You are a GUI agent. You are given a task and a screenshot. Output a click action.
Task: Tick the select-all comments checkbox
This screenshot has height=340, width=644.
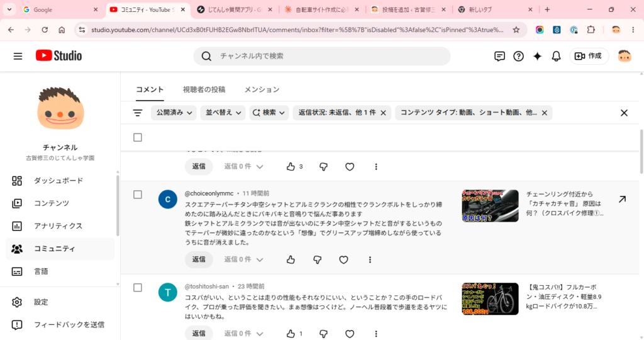point(138,137)
